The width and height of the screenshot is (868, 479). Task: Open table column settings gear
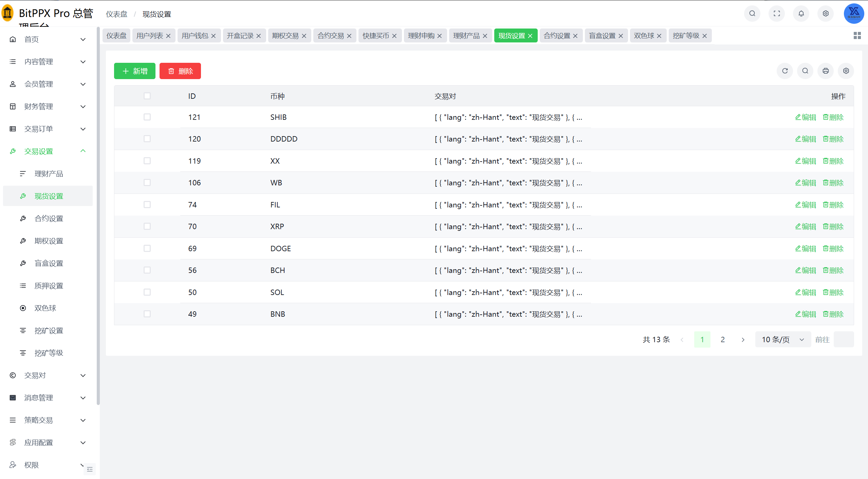[846, 71]
